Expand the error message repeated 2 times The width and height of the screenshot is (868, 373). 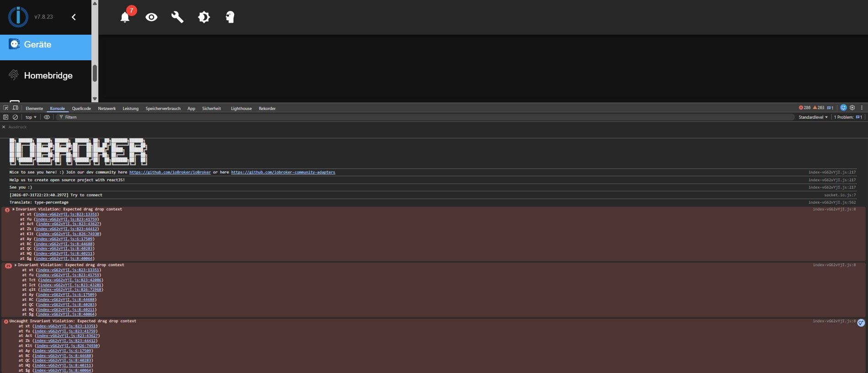(14, 209)
